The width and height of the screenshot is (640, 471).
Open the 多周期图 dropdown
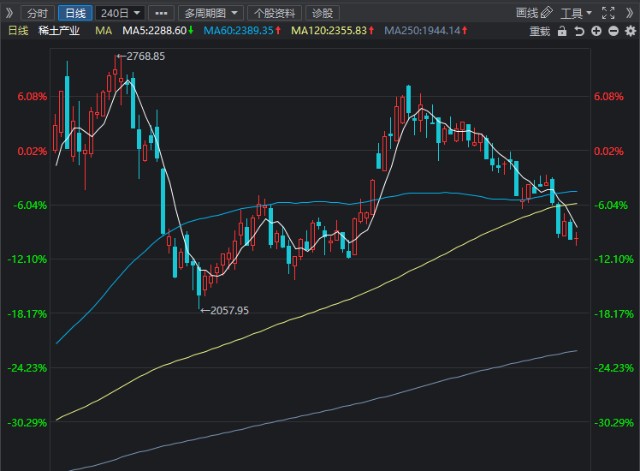[211, 13]
